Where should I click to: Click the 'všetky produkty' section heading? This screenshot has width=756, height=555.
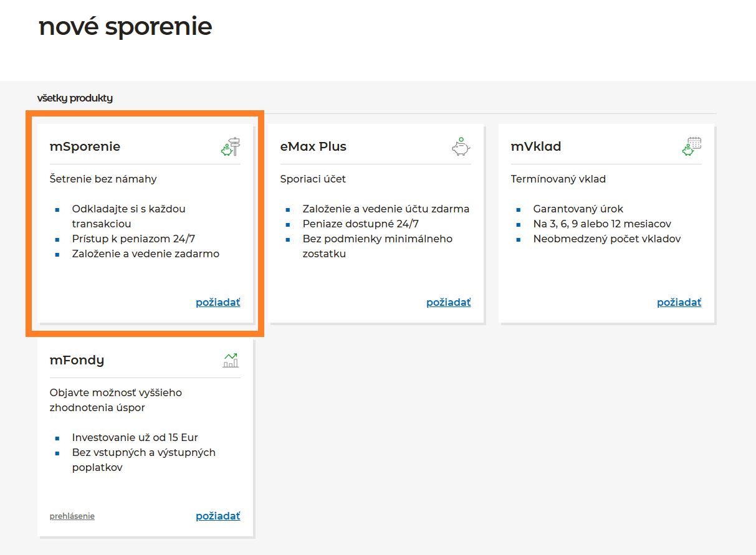75,98
